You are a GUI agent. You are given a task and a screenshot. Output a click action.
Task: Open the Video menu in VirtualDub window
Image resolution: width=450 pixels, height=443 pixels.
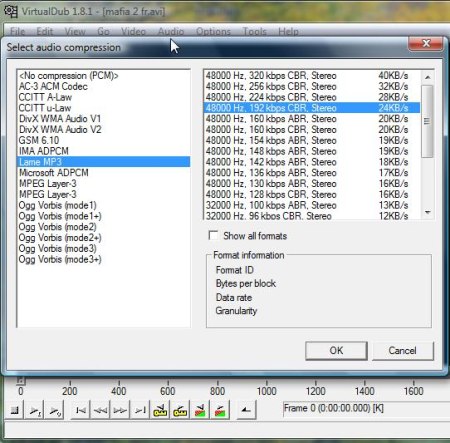tap(133, 32)
